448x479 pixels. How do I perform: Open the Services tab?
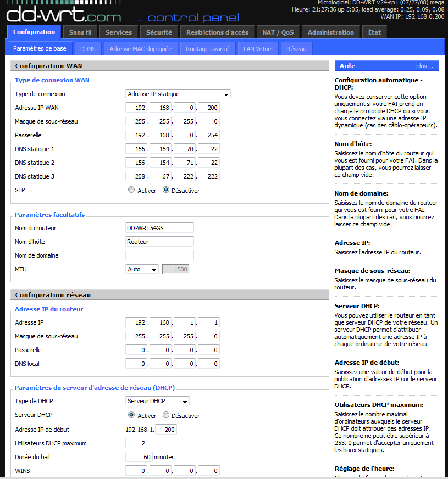pyautogui.click(x=119, y=32)
